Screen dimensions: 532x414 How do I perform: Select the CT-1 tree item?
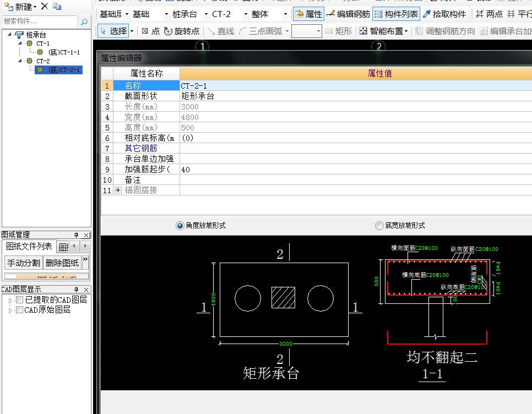(x=43, y=43)
